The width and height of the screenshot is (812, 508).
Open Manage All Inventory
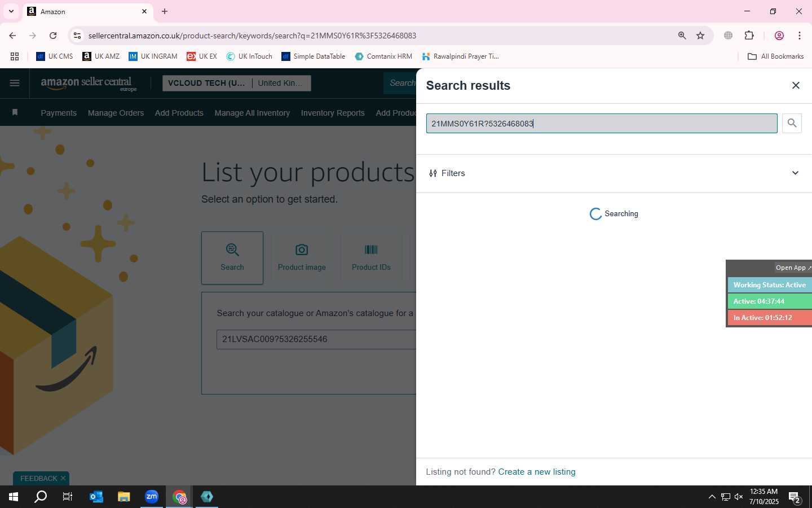pos(252,113)
